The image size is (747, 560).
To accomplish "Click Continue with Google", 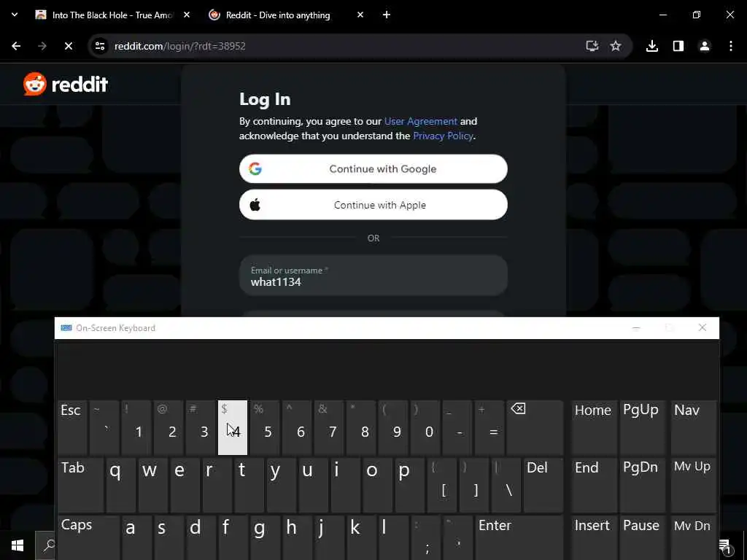I will click(373, 168).
